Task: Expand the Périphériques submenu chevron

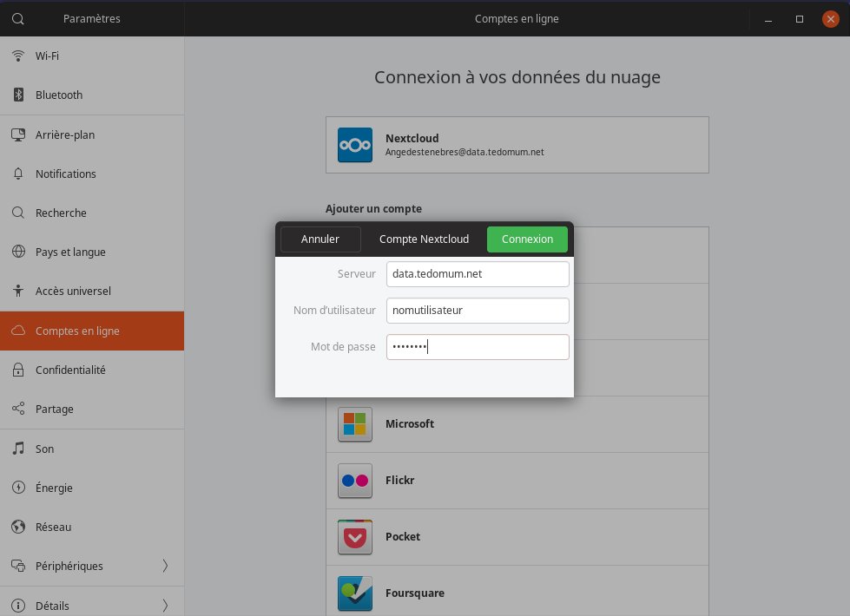Action: pos(165,566)
